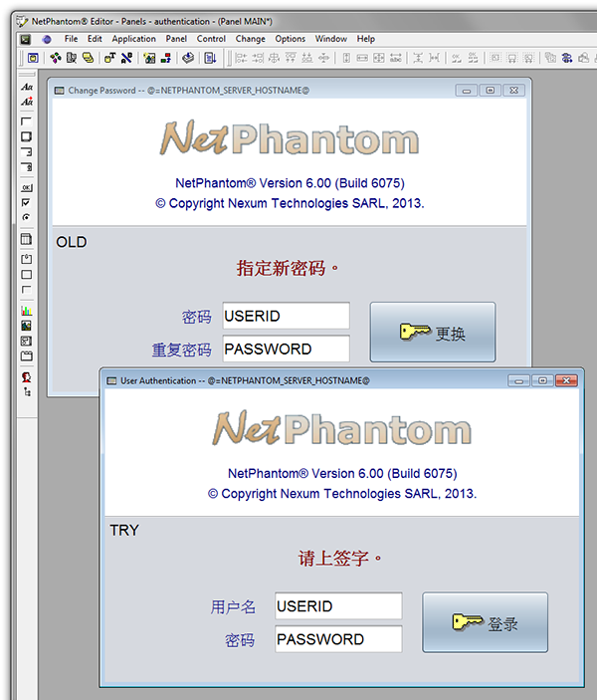Open the File menu
The width and height of the screenshot is (597, 700).
coord(71,39)
